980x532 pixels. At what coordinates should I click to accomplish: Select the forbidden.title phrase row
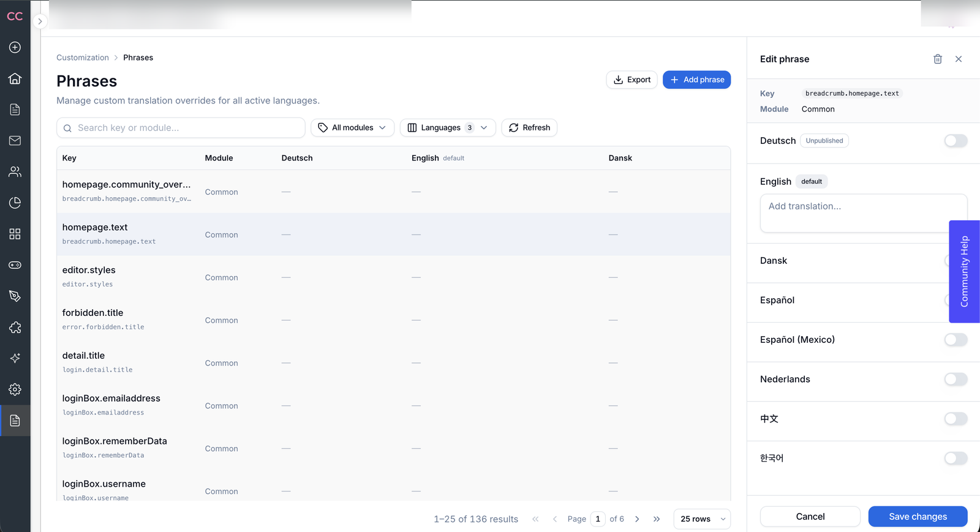pos(393,320)
